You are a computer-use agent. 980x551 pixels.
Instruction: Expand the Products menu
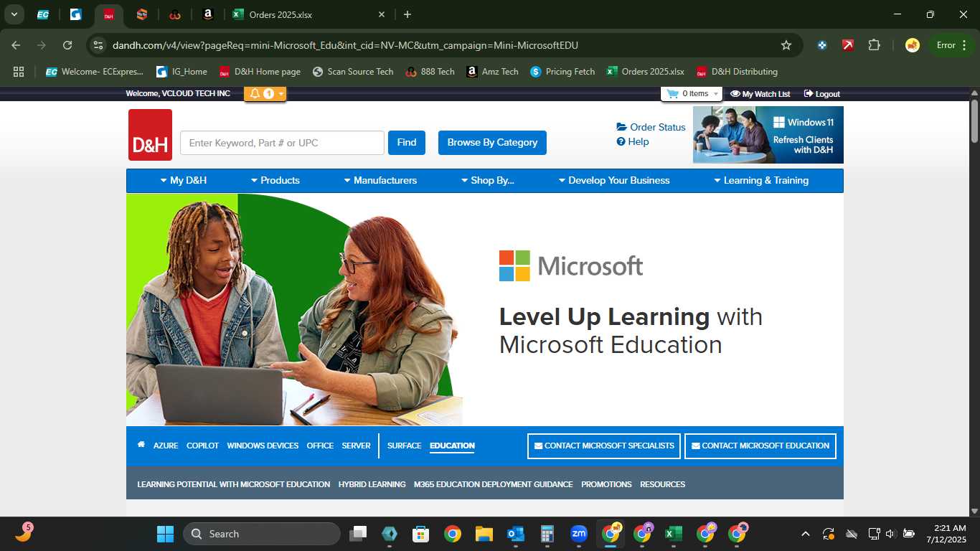click(x=275, y=181)
